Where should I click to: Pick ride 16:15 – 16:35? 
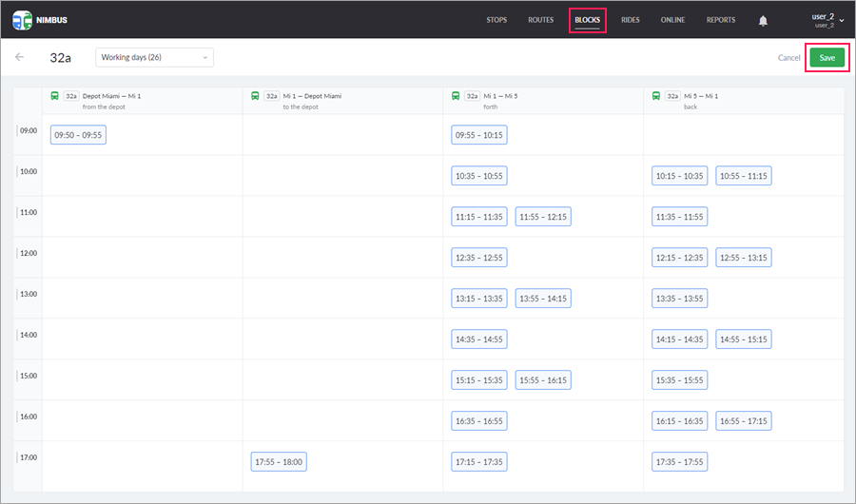(x=680, y=421)
